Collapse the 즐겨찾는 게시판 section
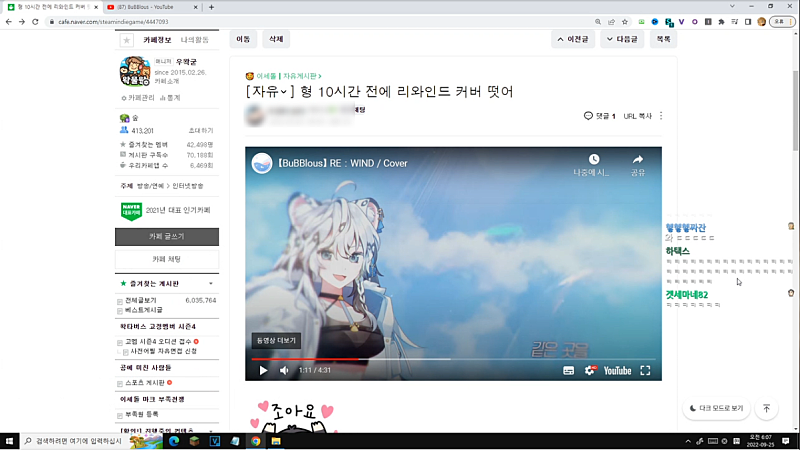This screenshot has height=450, width=800. (x=211, y=284)
